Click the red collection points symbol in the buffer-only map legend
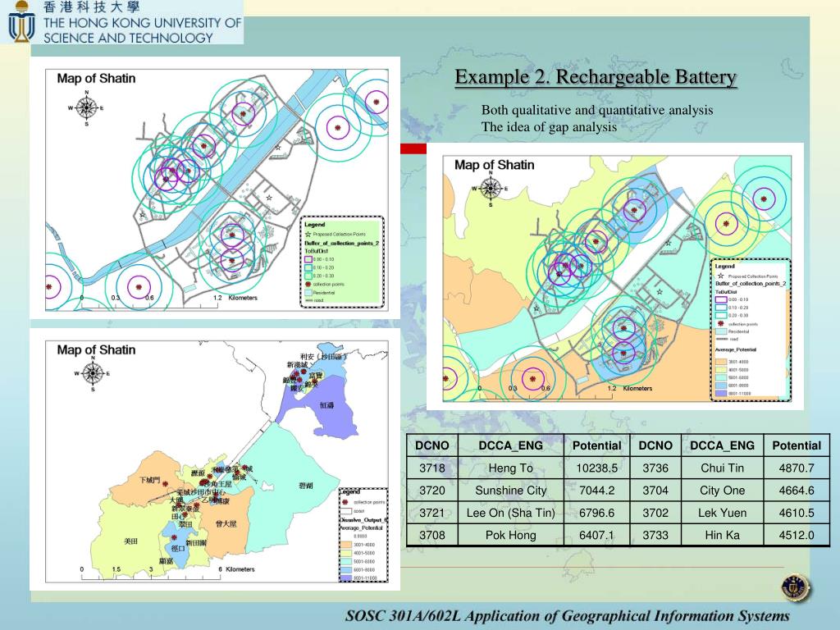The image size is (840, 630). 308,284
